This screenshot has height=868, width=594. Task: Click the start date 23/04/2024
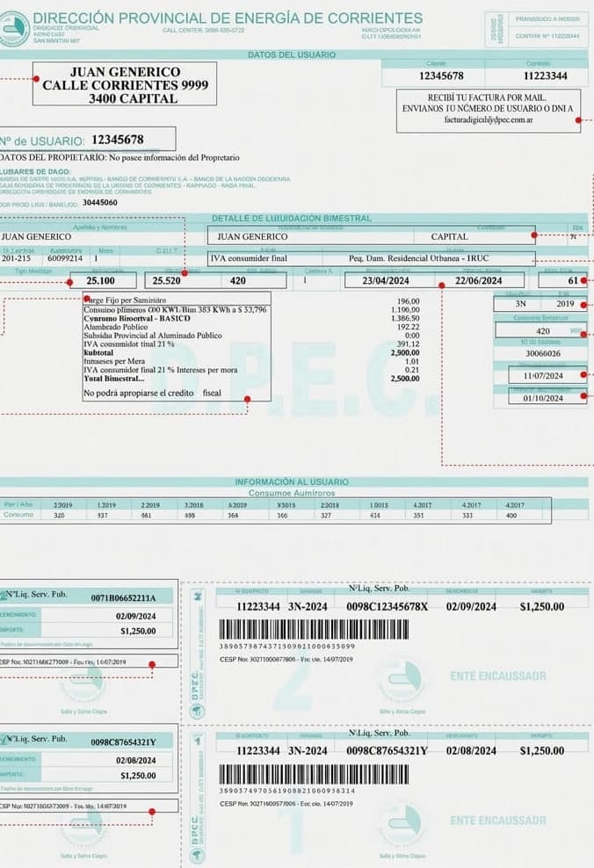(x=385, y=280)
